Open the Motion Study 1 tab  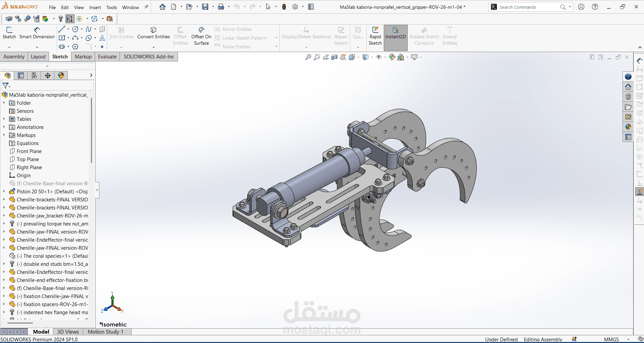[105, 332]
